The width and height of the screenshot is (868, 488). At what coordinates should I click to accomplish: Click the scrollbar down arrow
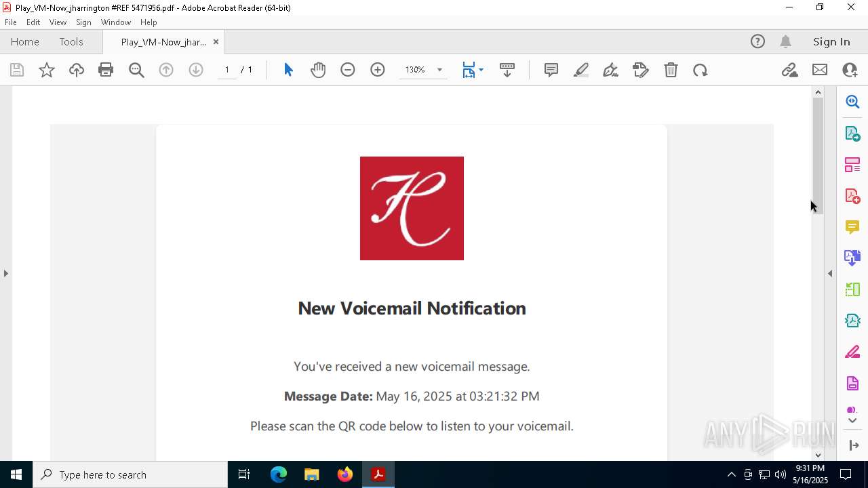click(x=818, y=455)
